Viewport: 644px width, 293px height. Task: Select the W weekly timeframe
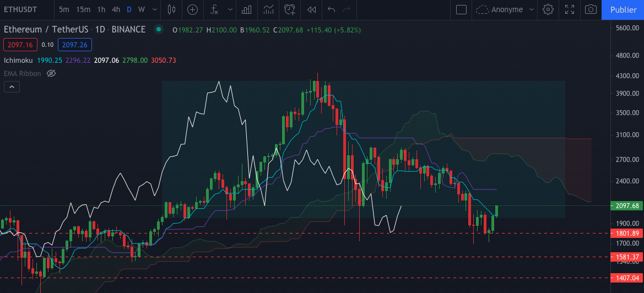[x=141, y=9]
